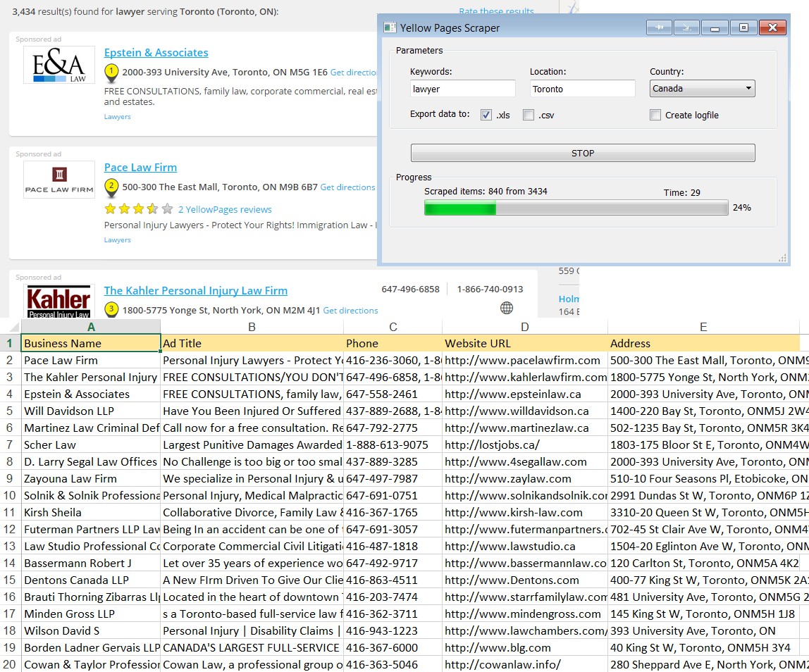Click the Keywords field containing lawyer
Image resolution: width=809 pixels, height=672 pixels.
(463, 89)
